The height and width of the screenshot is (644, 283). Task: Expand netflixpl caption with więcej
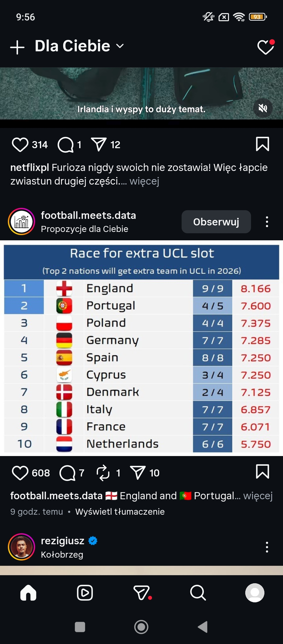144,181
